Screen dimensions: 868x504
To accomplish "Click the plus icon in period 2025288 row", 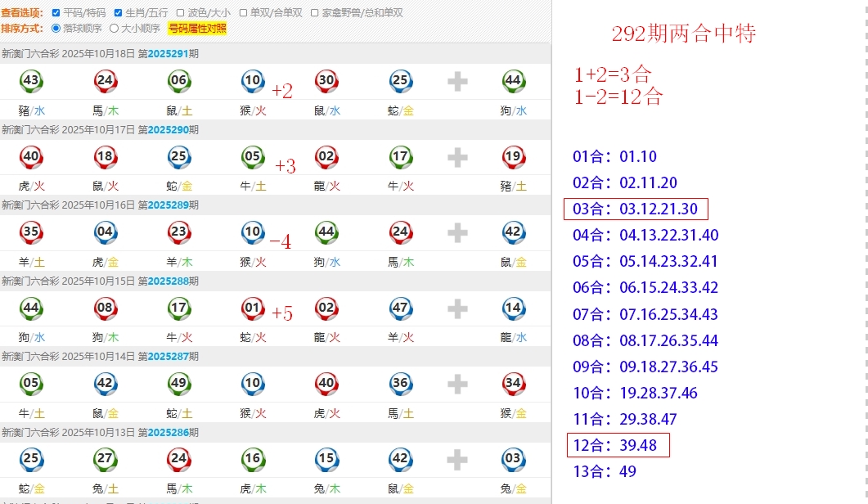I will click(457, 308).
